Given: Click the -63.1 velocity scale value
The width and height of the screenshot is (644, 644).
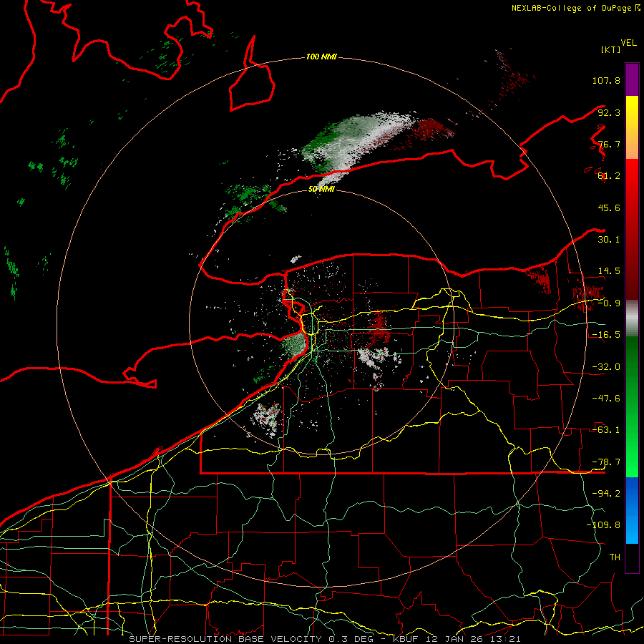Looking at the screenshot, I should (606, 430).
